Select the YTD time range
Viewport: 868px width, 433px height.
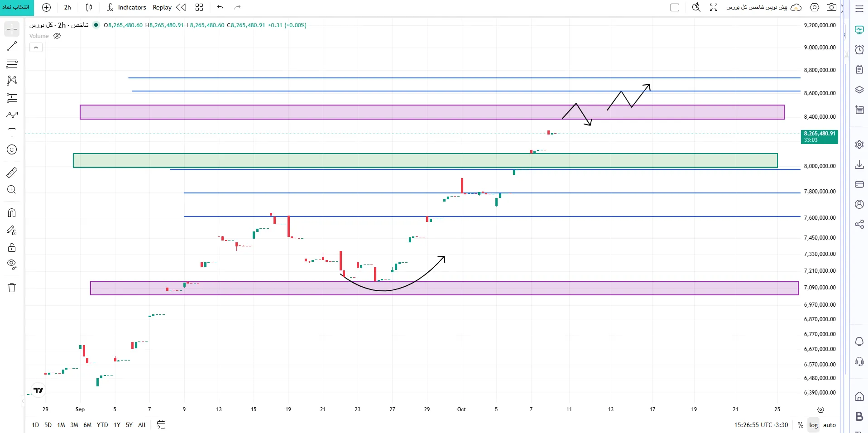[102, 425]
